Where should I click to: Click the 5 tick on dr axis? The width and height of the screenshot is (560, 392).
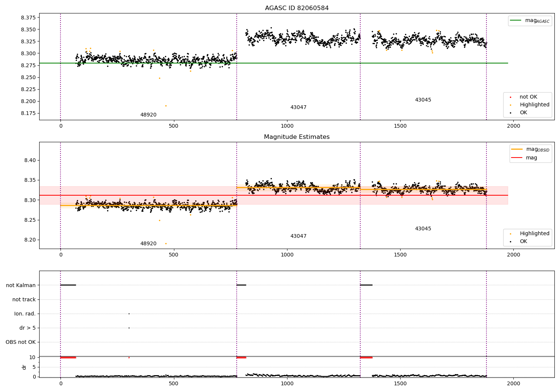coord(34,367)
